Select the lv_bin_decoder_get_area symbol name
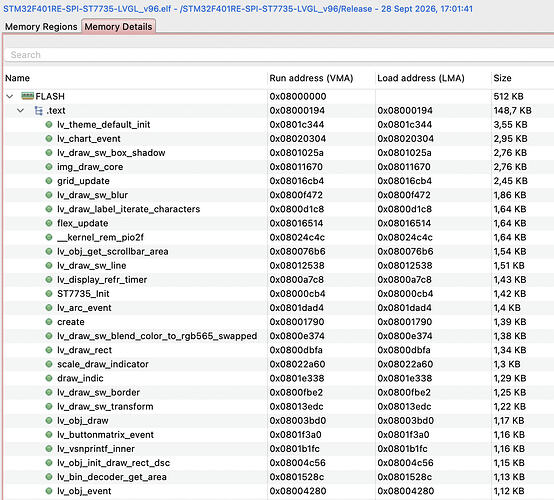The height and width of the screenshot is (500, 554). pos(112,477)
